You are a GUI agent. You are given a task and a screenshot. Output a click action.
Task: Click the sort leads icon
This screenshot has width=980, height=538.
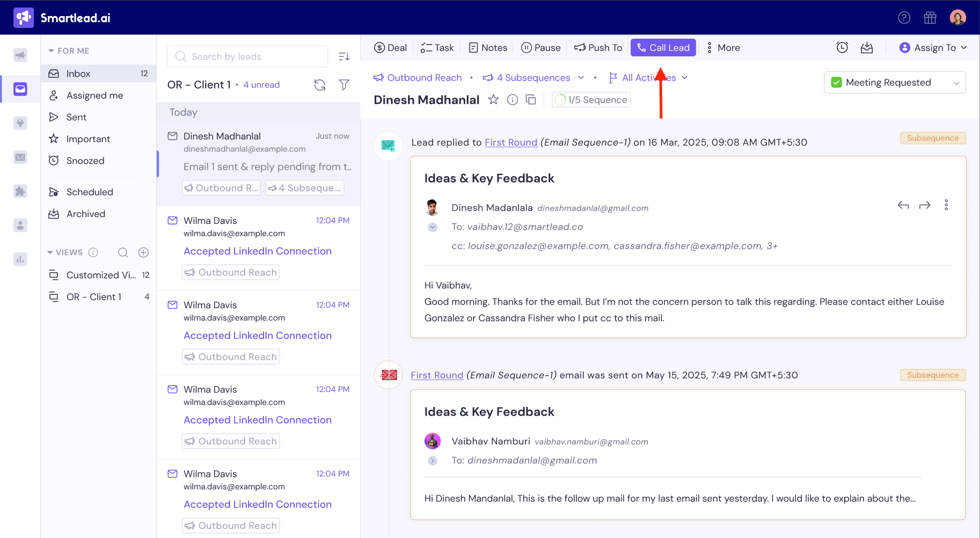[344, 56]
